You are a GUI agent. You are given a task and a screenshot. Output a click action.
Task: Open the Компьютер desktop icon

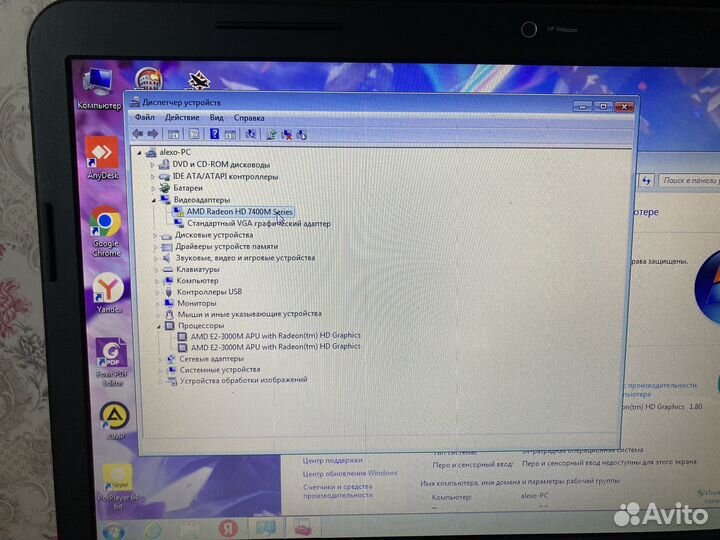pos(98,90)
